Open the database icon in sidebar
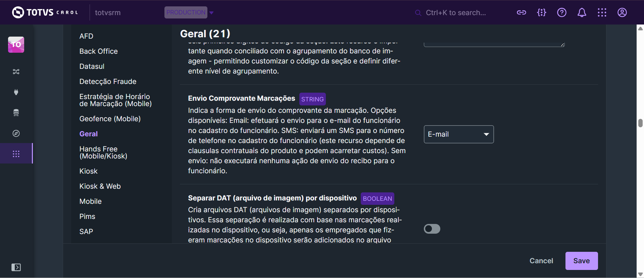Viewport: 644px width, 278px height. (x=16, y=113)
